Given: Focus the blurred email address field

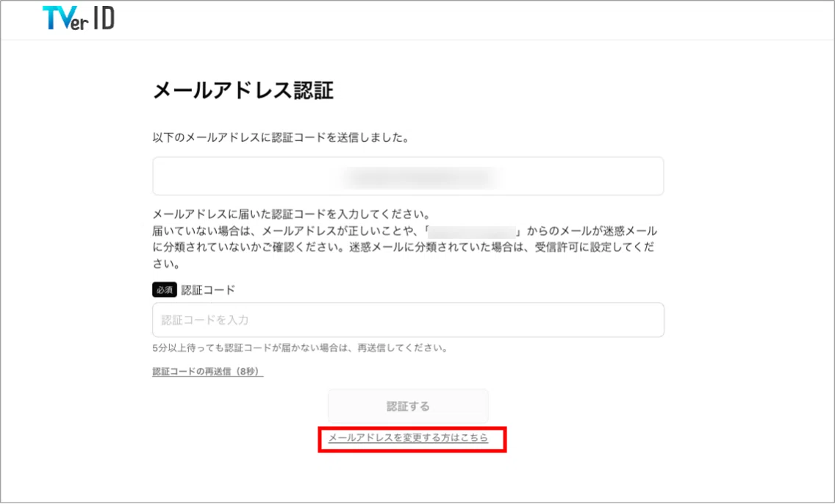Looking at the screenshot, I should 408,176.
